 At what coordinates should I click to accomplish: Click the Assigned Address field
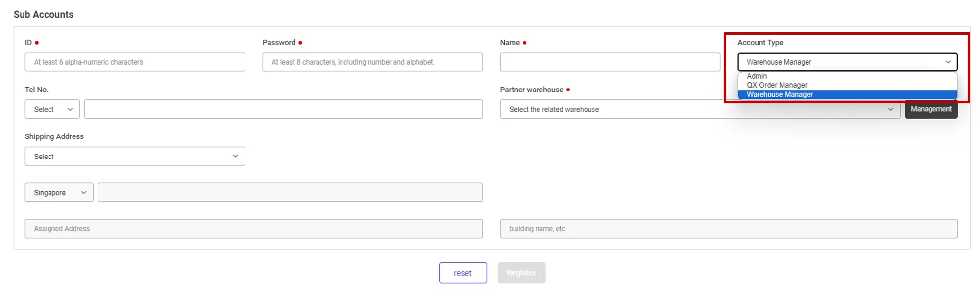pos(253,229)
